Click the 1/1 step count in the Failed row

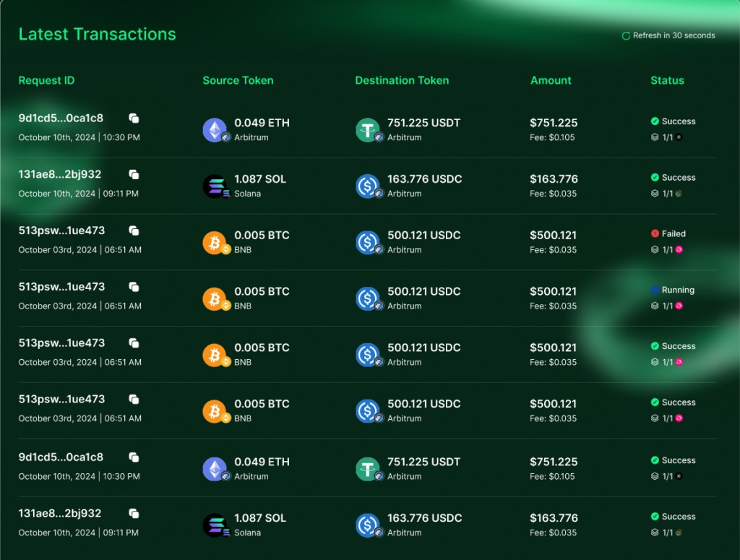(667, 249)
